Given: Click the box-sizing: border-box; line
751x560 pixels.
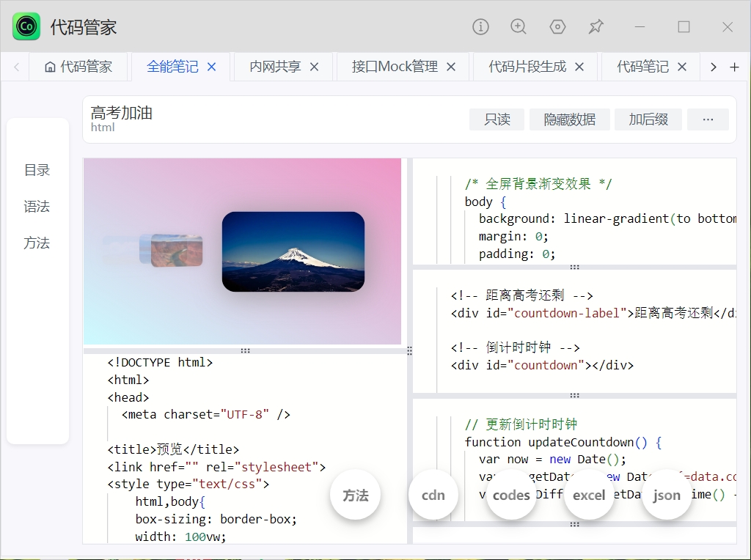Looking at the screenshot, I should tap(216, 519).
